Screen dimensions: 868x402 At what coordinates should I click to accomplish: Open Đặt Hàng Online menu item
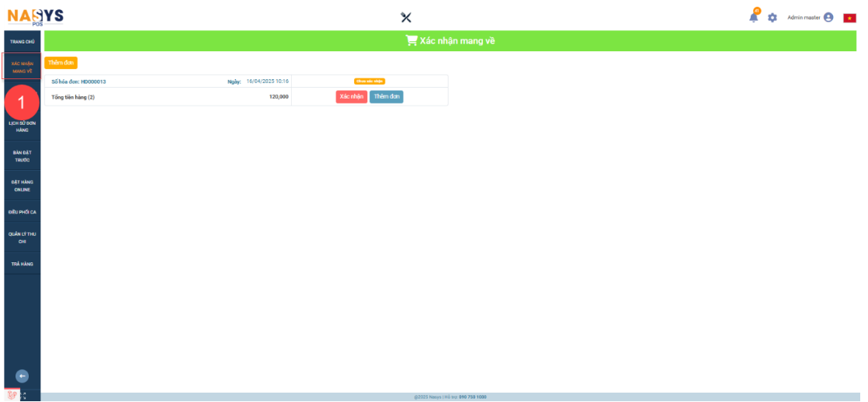tap(23, 185)
